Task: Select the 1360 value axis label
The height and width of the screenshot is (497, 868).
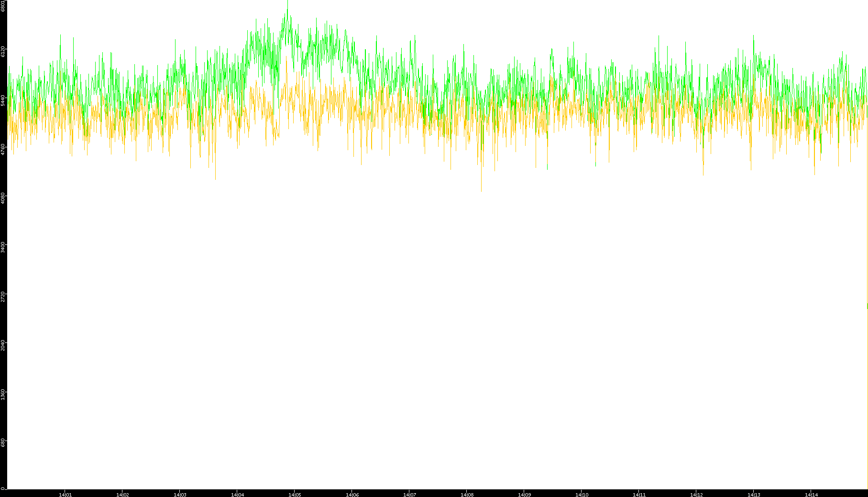Action: [x=3, y=394]
